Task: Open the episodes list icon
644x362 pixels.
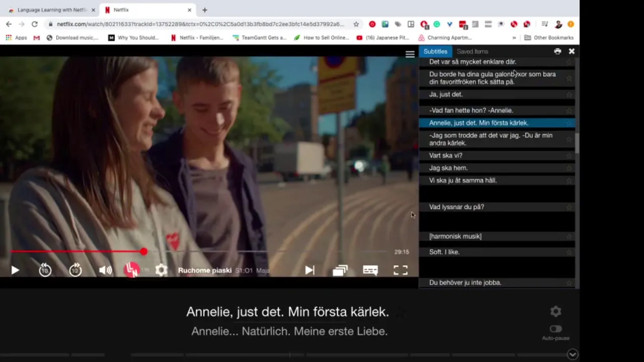Action: [x=340, y=270]
